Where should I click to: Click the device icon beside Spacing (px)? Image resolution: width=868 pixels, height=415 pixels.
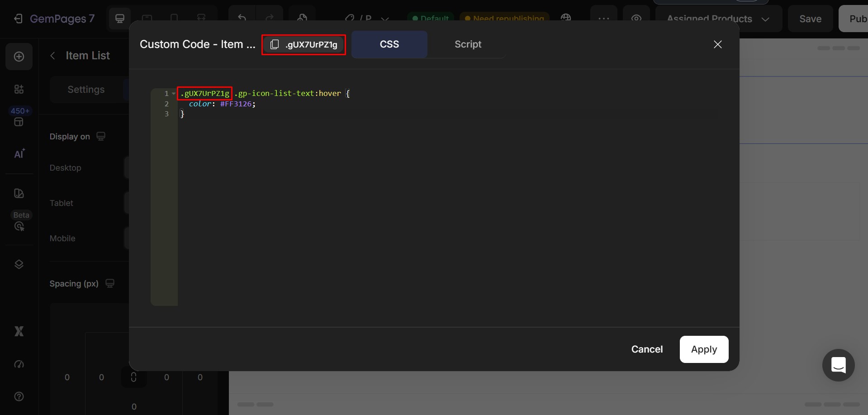[x=110, y=283]
